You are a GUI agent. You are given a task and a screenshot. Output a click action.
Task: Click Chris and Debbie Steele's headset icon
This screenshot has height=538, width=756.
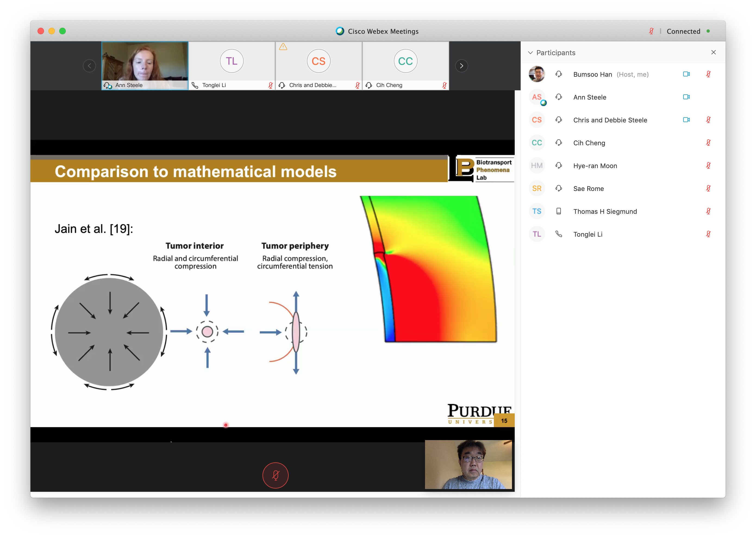click(559, 120)
